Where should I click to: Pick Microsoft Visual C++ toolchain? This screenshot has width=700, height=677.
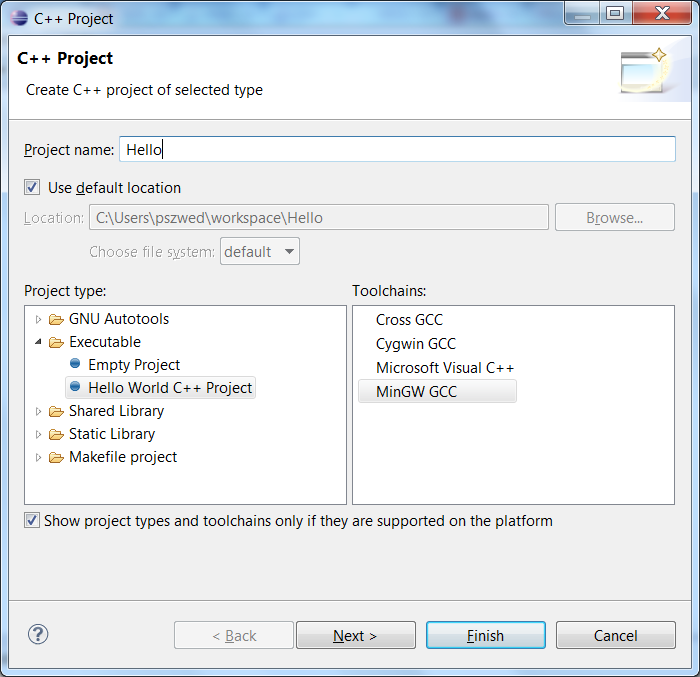click(x=444, y=368)
